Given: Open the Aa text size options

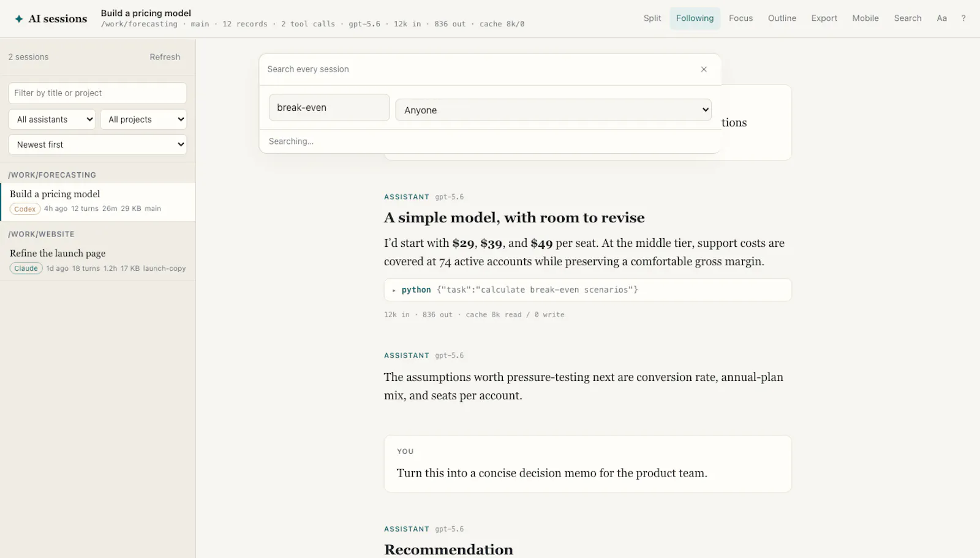Looking at the screenshot, I should pyautogui.click(x=941, y=18).
